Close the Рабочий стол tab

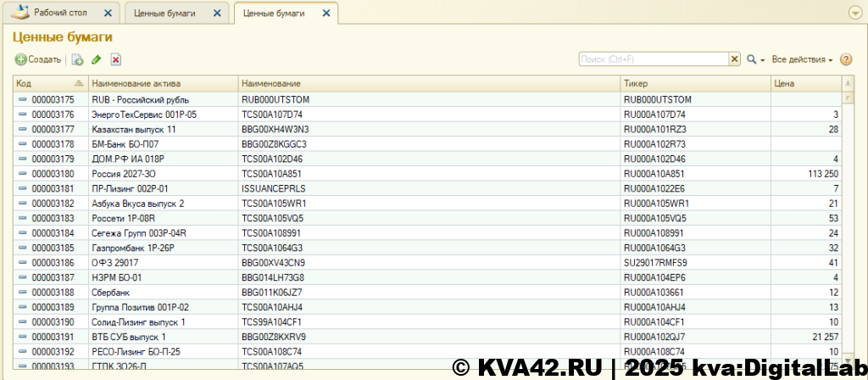point(107,14)
